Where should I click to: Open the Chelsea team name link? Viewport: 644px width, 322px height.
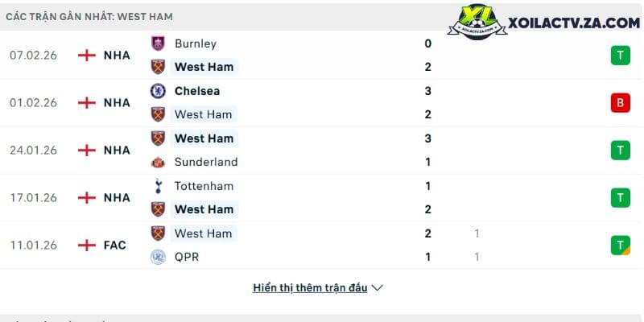[197, 91]
